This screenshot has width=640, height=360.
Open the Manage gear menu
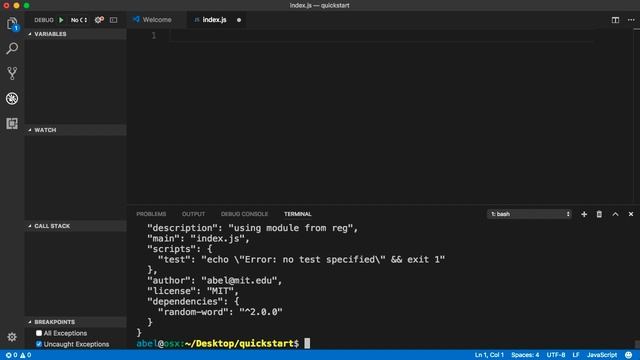pyautogui.click(x=12, y=337)
